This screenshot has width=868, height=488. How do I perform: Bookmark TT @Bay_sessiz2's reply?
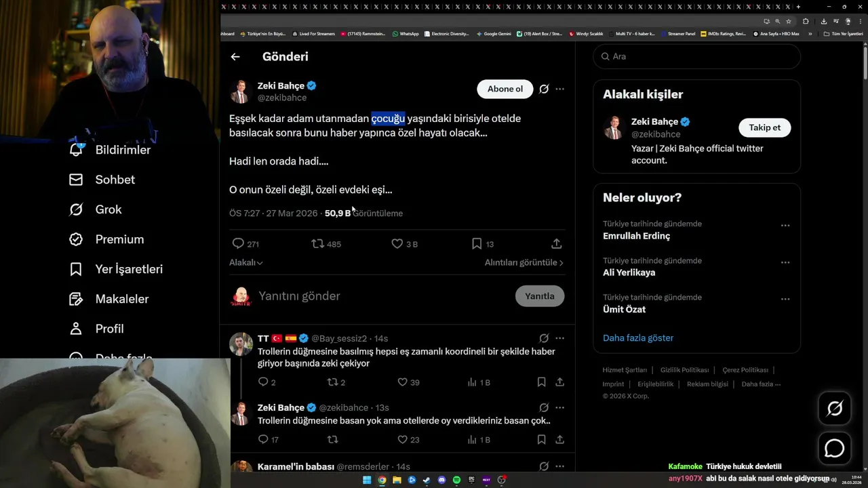point(541,382)
